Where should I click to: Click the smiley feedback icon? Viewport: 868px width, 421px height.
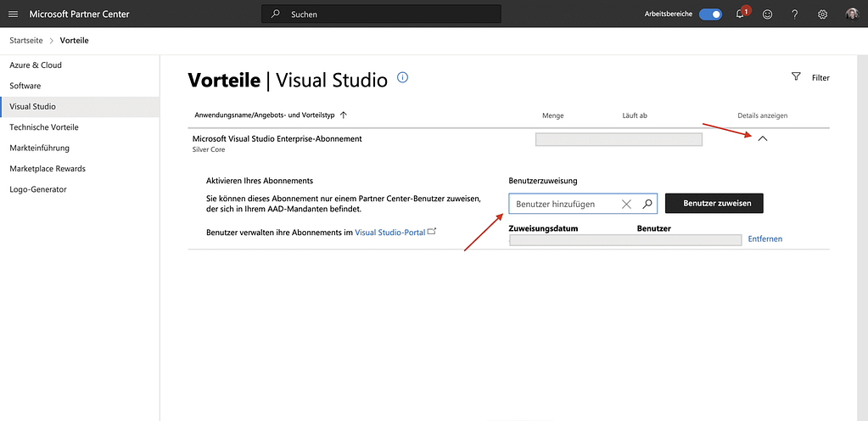[767, 14]
